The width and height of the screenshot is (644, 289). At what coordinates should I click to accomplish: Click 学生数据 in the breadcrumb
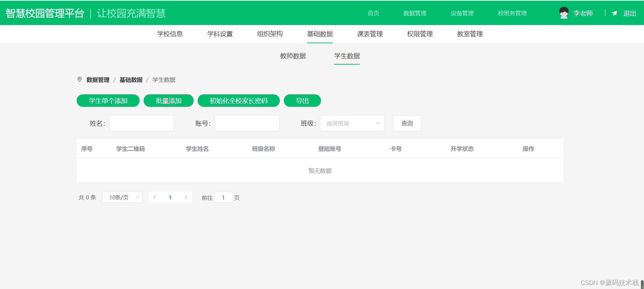click(164, 80)
